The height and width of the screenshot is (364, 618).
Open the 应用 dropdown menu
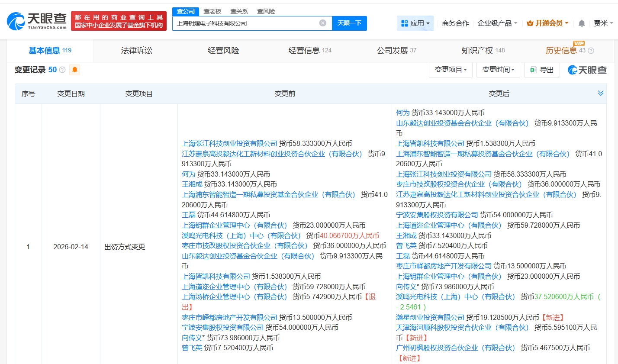(415, 23)
